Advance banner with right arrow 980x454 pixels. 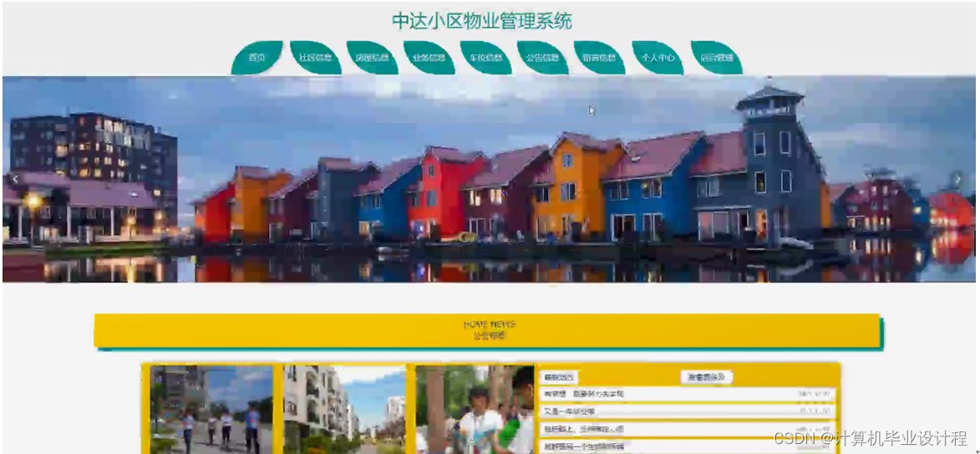point(958,180)
